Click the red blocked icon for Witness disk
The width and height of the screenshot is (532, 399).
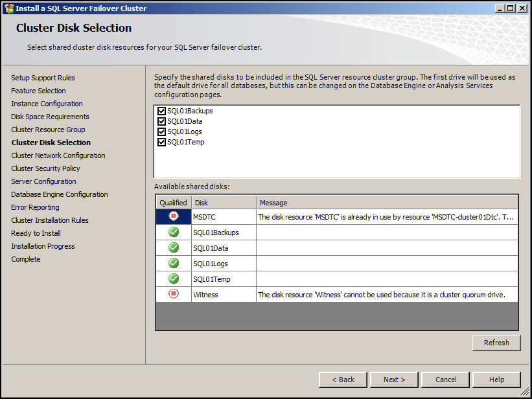(x=172, y=295)
